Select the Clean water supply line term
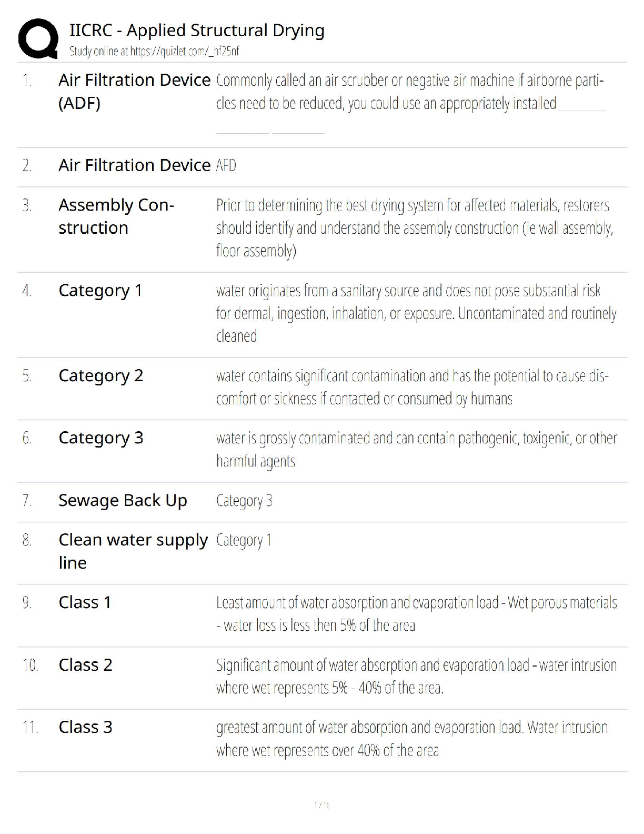 coord(133,551)
